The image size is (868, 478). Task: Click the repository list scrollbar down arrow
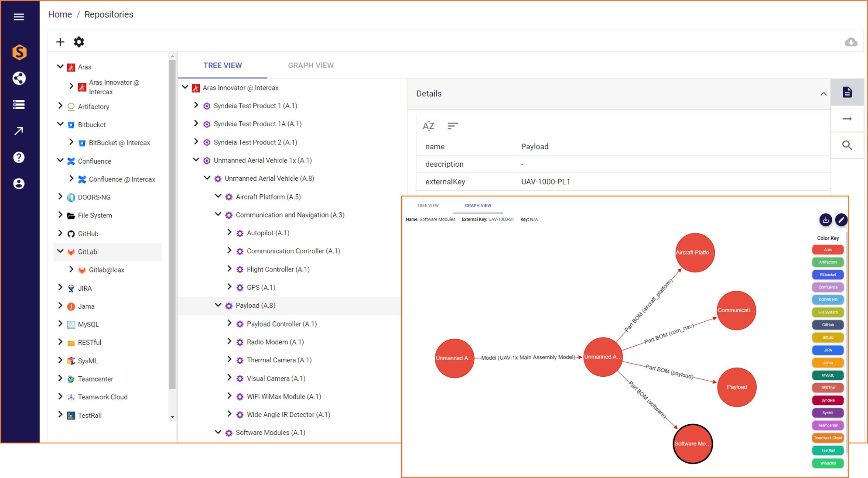[172, 417]
